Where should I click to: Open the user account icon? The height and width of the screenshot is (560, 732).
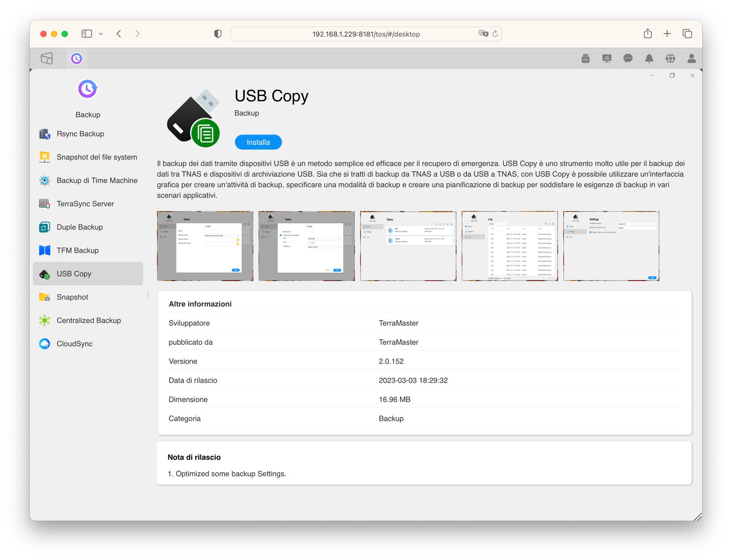click(x=692, y=59)
